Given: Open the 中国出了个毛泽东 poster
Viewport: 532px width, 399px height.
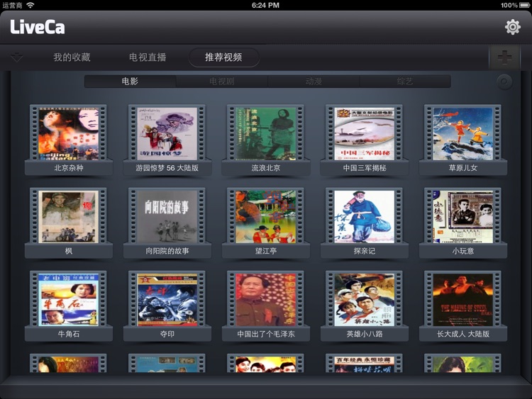Looking at the screenshot, I should [x=266, y=300].
